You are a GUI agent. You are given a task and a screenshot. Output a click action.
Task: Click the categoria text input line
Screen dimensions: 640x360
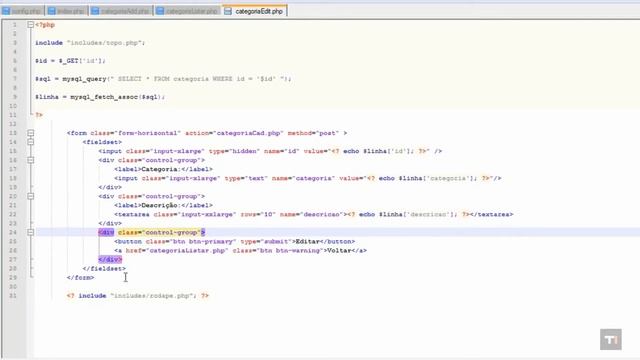(308, 178)
